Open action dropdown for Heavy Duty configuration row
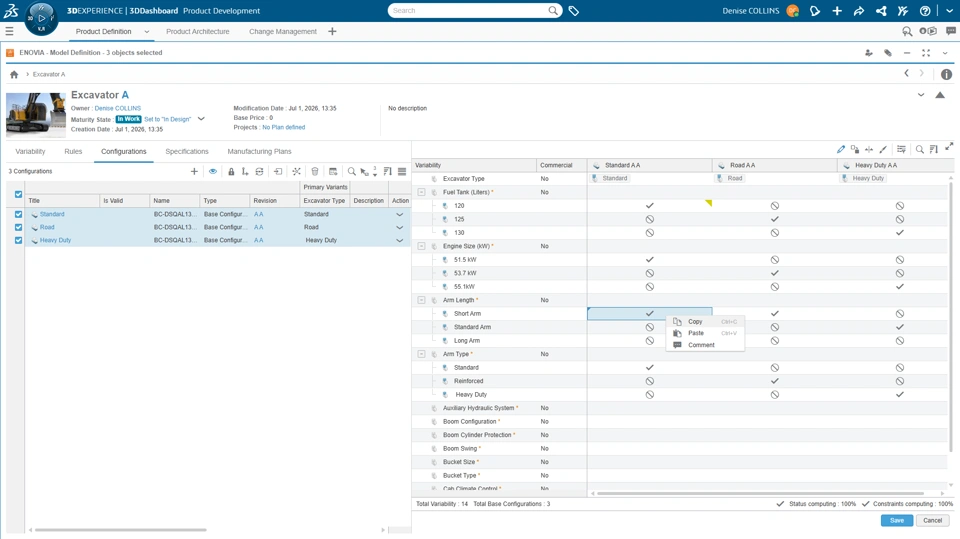The height and width of the screenshot is (539, 960). (400, 240)
